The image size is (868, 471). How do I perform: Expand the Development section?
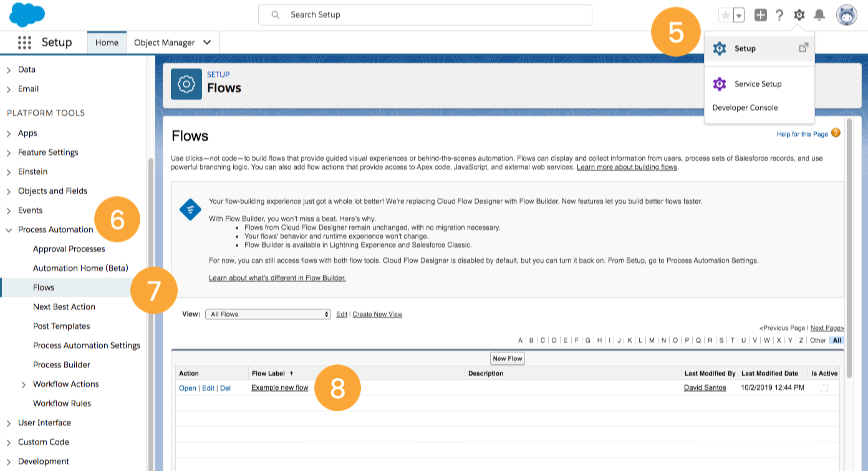pyautogui.click(x=9, y=462)
